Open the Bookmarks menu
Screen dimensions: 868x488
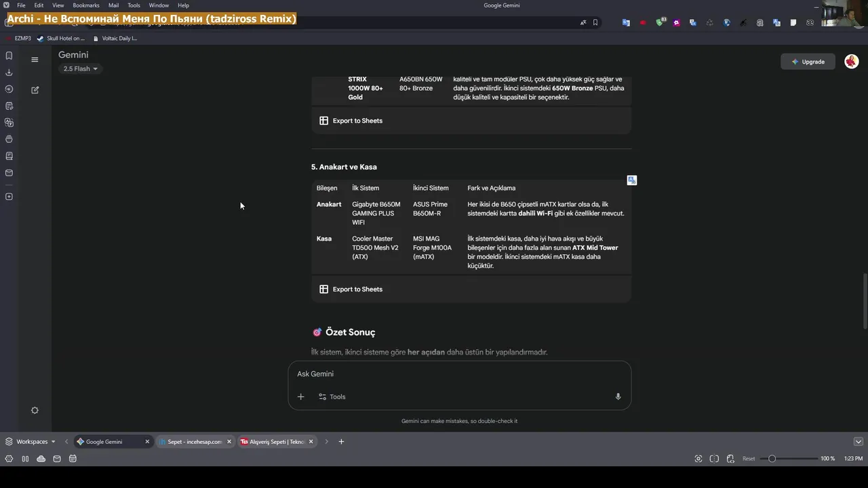pyautogui.click(x=86, y=5)
